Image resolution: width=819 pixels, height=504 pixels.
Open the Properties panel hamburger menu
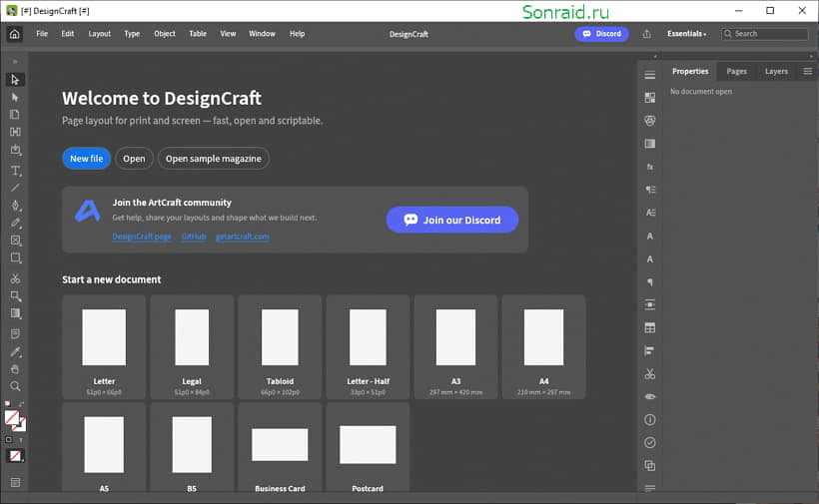[807, 71]
